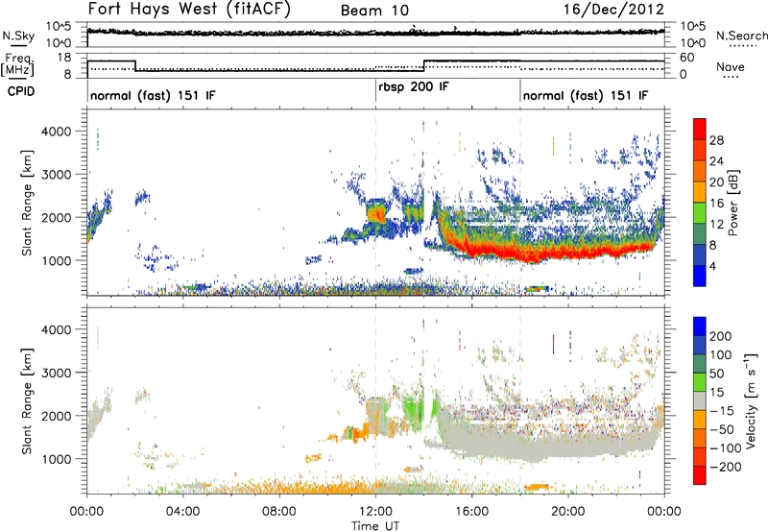Viewport: 768px width, 532px height.
Task: Pick the bright green Velocity segment between 15 and 50
Action: [x=700, y=382]
